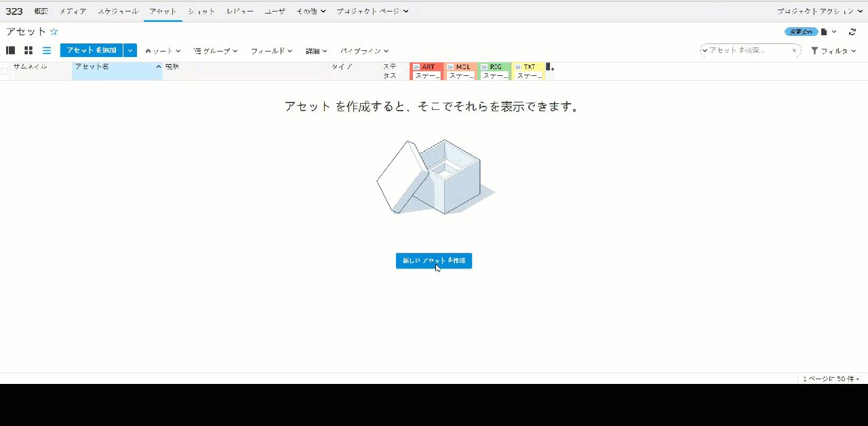
Task: Open the 1 ページに 50 件 page size control
Action: (830, 379)
